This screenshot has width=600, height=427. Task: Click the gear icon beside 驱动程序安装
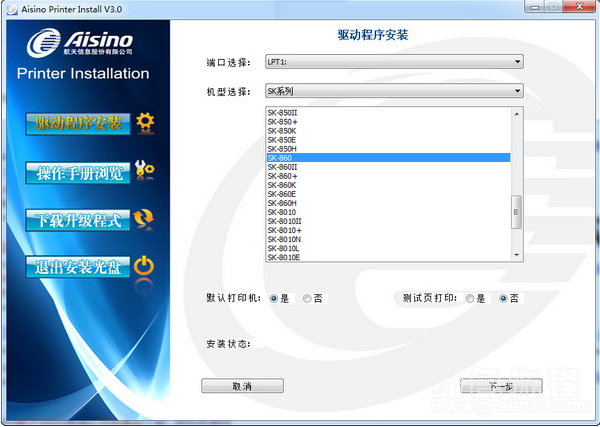click(x=145, y=123)
